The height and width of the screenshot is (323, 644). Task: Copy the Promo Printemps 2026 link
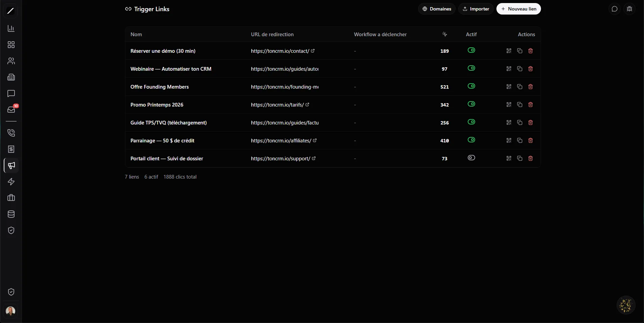(520, 105)
